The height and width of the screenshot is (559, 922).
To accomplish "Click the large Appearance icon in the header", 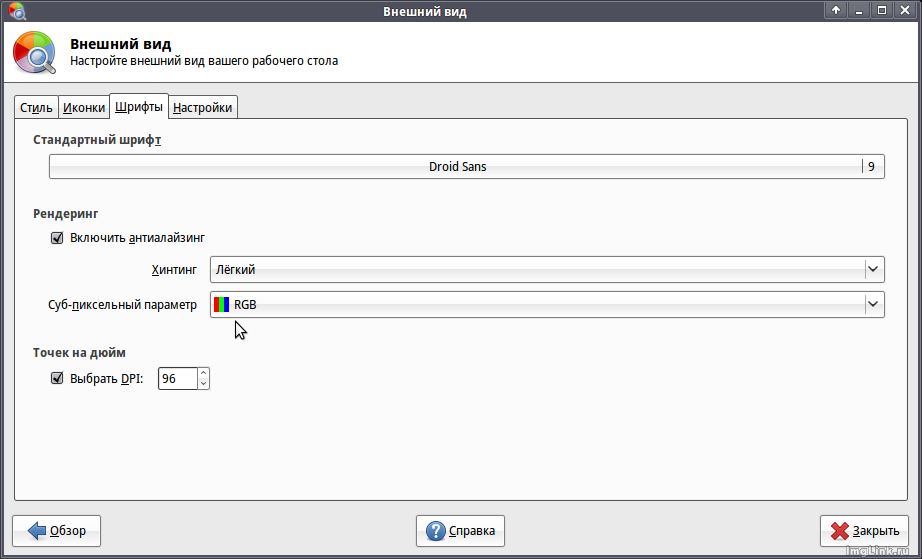I will point(35,53).
